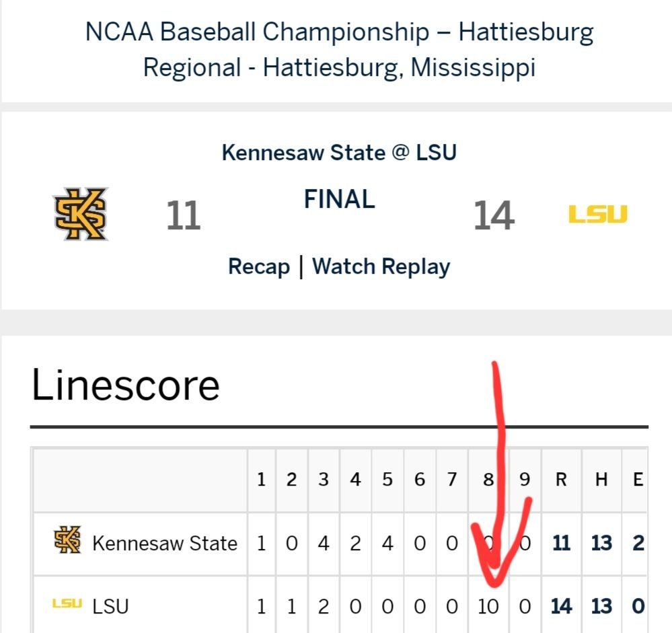
Task: Click the small Kennesaw State logo in linescore
Action: pyautogui.click(x=67, y=539)
